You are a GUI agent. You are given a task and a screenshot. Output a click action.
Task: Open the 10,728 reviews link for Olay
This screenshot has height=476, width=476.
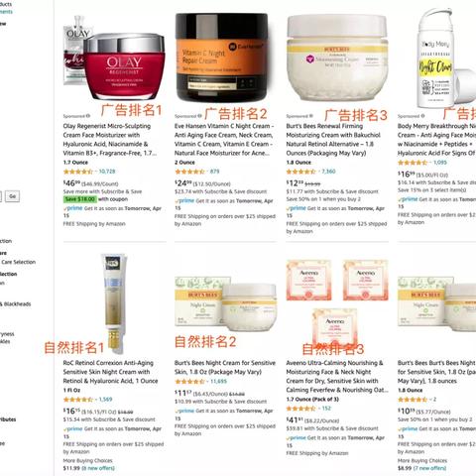[107, 172]
